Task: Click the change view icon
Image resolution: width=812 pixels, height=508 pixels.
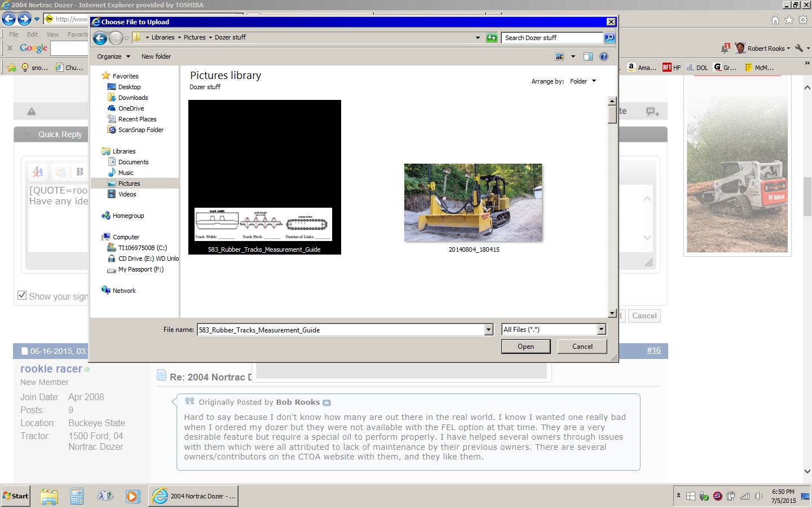Action: [559, 56]
